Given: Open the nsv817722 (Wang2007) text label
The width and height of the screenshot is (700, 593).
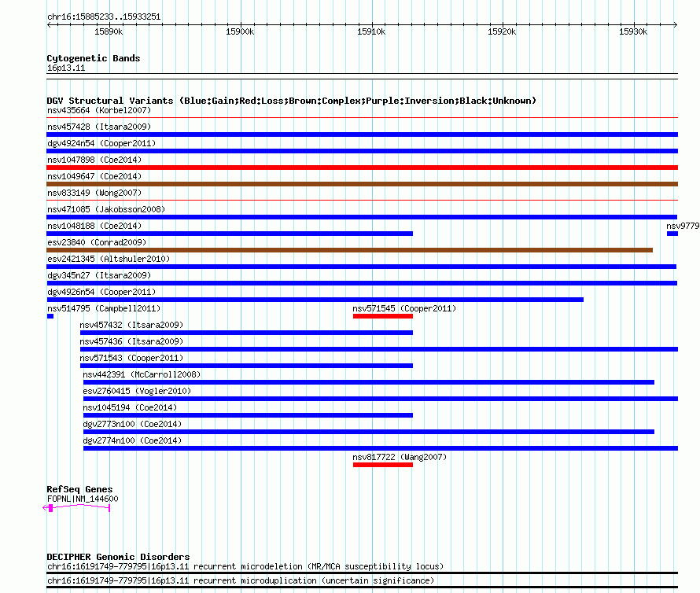Looking at the screenshot, I should (x=400, y=457).
